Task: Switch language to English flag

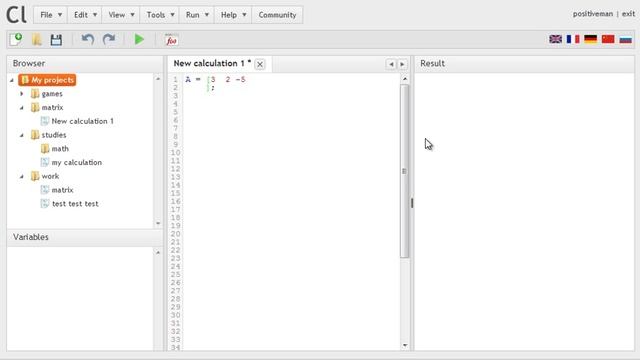Action: (555, 39)
